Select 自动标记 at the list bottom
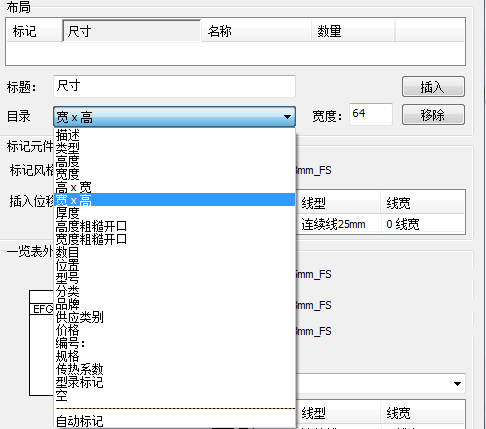 click(174, 421)
